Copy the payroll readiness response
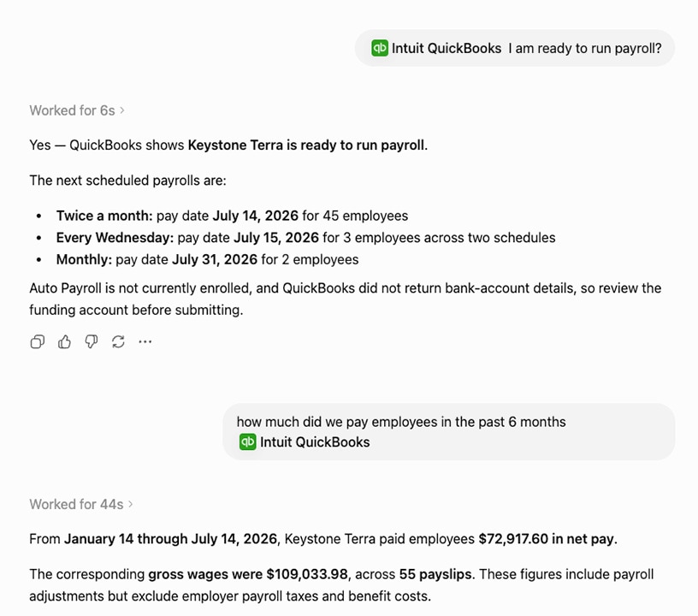 38,342
